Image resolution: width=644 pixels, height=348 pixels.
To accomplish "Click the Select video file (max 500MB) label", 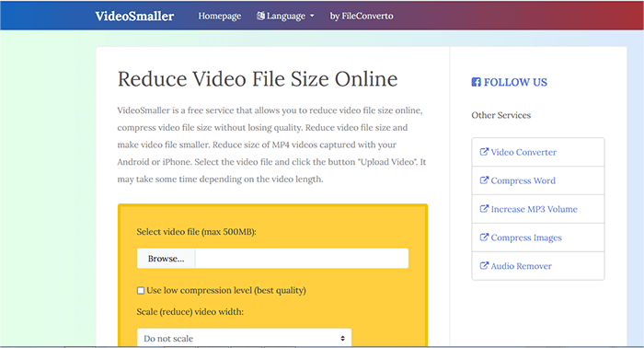I will click(196, 232).
